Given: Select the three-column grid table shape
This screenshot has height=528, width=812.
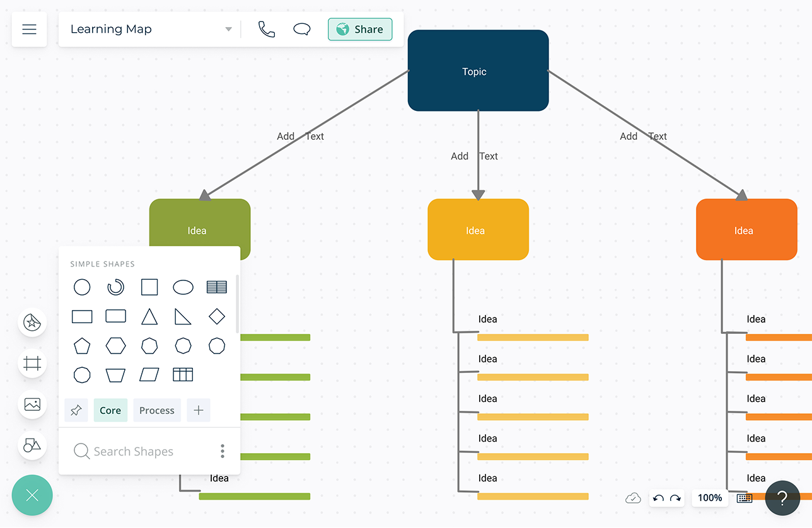Looking at the screenshot, I should [183, 375].
